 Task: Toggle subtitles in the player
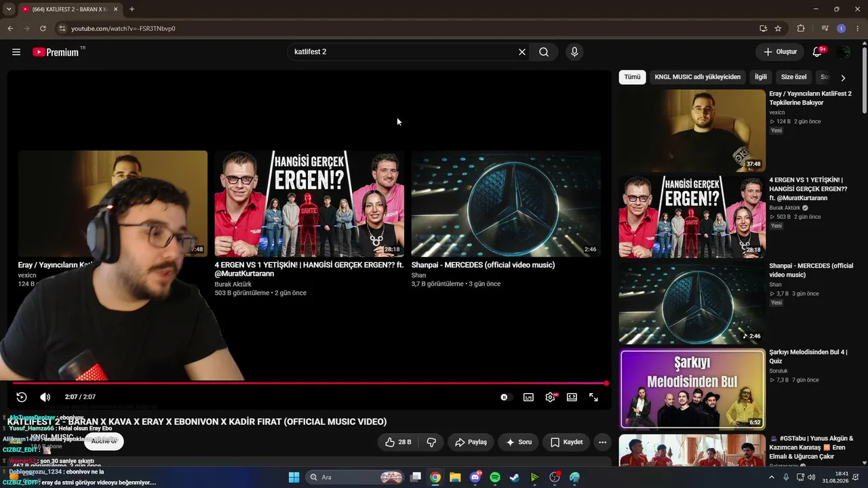click(x=528, y=397)
